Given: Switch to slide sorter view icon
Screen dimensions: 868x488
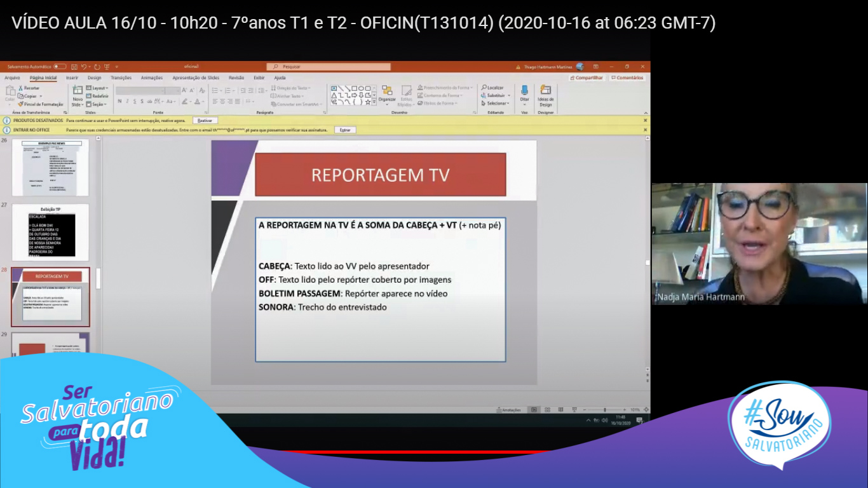Looking at the screenshot, I should pyautogui.click(x=548, y=410).
